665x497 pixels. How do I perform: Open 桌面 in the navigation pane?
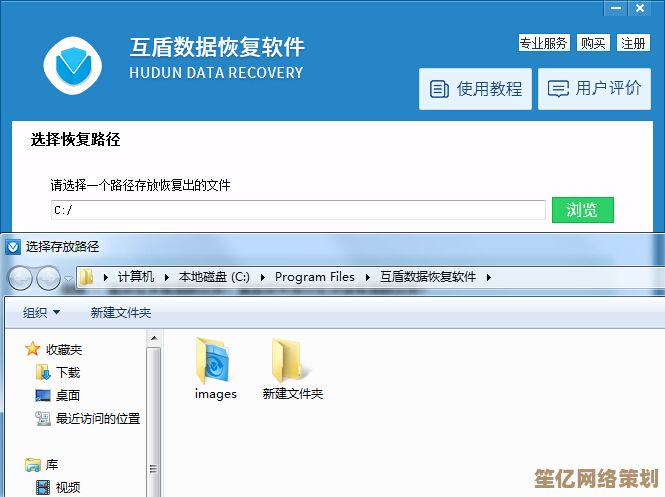(68, 396)
